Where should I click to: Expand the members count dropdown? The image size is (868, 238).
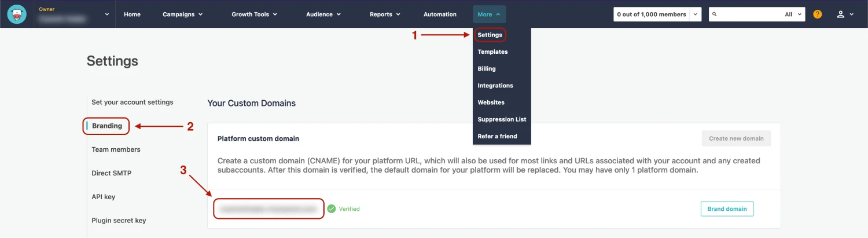(x=695, y=14)
